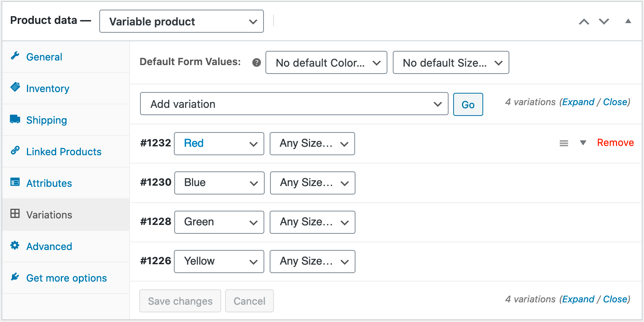Open the Attributes tab

[x=49, y=183]
